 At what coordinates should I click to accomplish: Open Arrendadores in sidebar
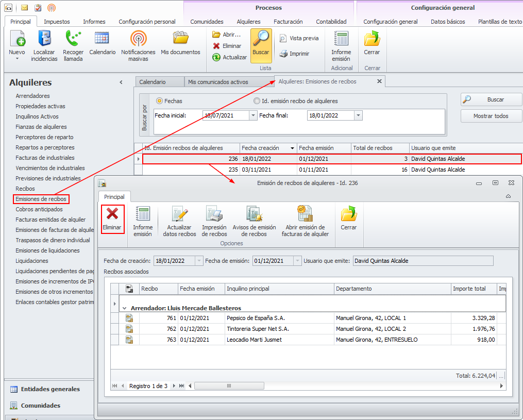point(32,96)
